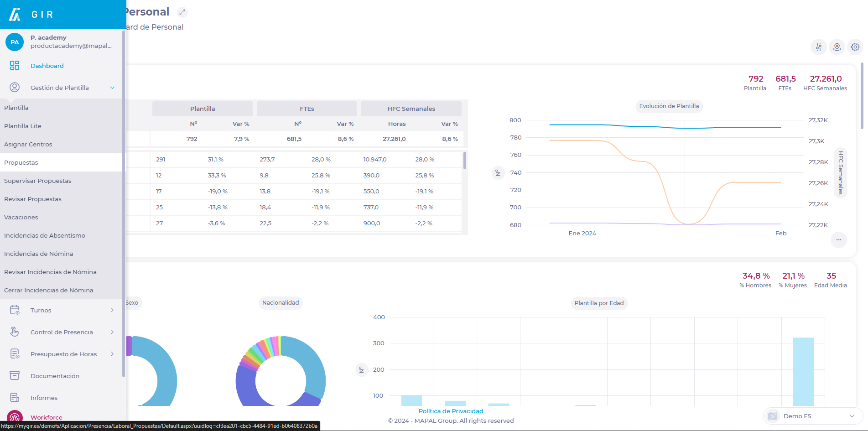Open the filter sliders icon
The width and height of the screenshot is (868, 431).
[x=819, y=47]
